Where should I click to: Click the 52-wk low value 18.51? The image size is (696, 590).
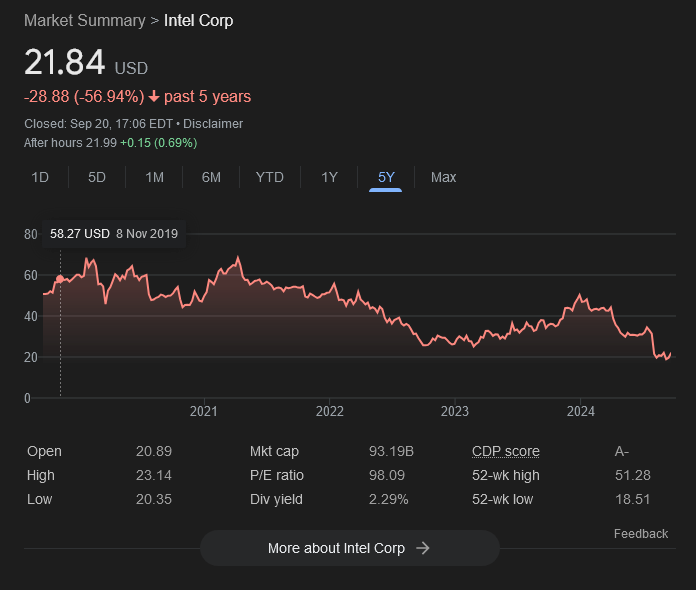pyautogui.click(x=633, y=499)
